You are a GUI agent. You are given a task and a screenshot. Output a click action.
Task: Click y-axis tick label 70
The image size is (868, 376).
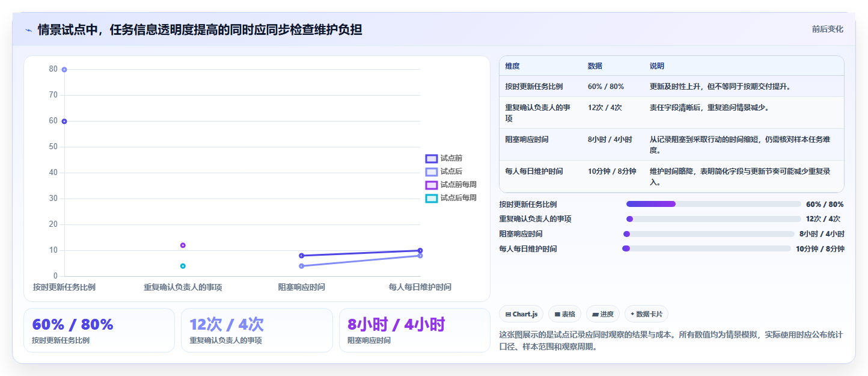coord(53,95)
